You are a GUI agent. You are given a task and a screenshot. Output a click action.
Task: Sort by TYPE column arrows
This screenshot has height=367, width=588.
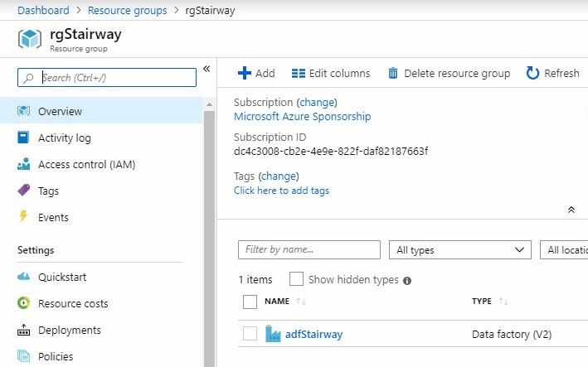point(503,302)
